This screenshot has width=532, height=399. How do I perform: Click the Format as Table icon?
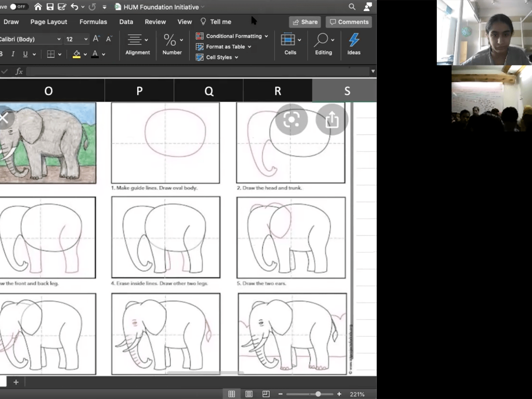click(x=200, y=47)
